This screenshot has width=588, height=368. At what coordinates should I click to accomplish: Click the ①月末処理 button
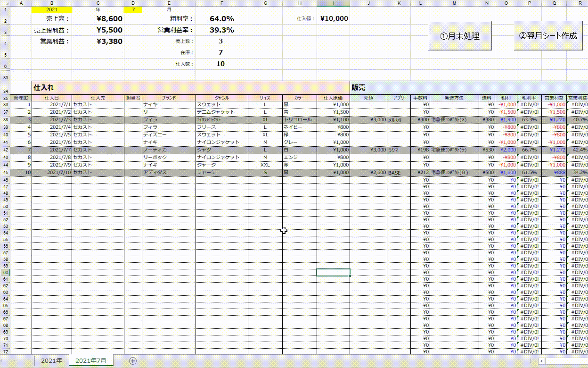[460, 36]
